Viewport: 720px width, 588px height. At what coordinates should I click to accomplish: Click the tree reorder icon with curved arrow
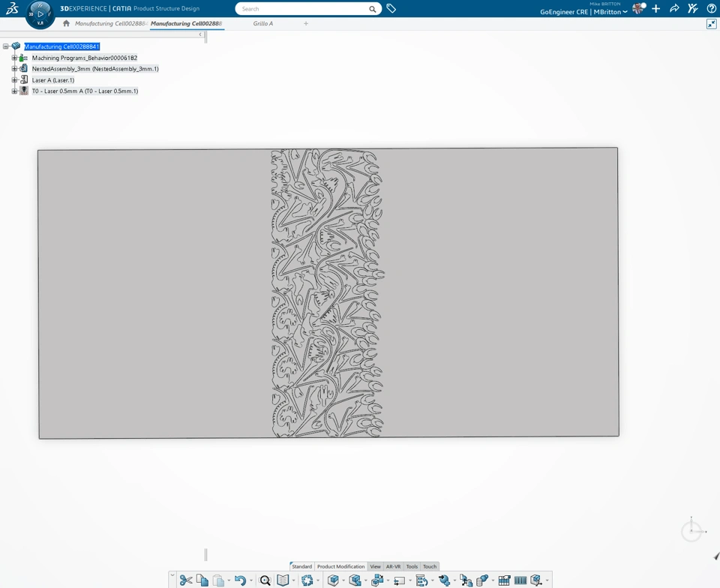[x=421, y=580]
